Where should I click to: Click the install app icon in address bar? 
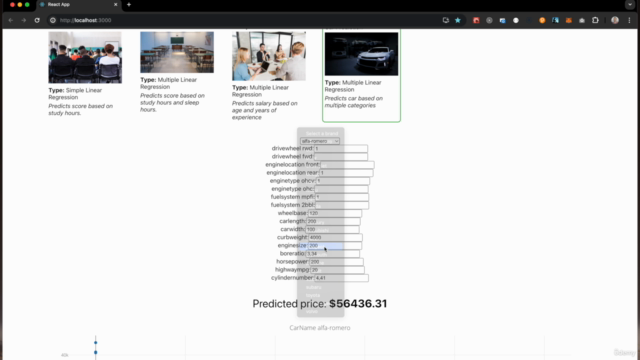tap(446, 20)
